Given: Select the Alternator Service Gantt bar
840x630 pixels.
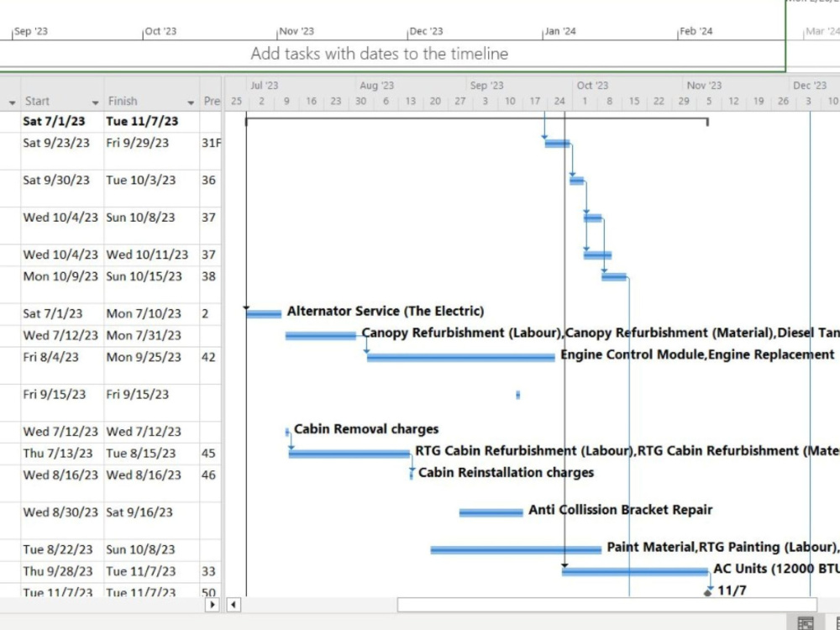Looking at the screenshot, I should [x=264, y=314].
